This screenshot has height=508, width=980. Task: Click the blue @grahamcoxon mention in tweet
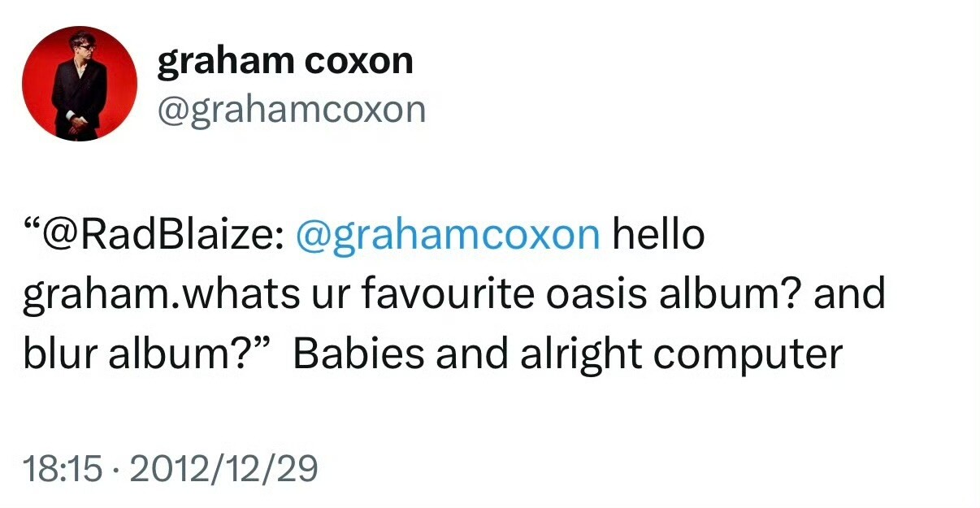tap(448, 235)
